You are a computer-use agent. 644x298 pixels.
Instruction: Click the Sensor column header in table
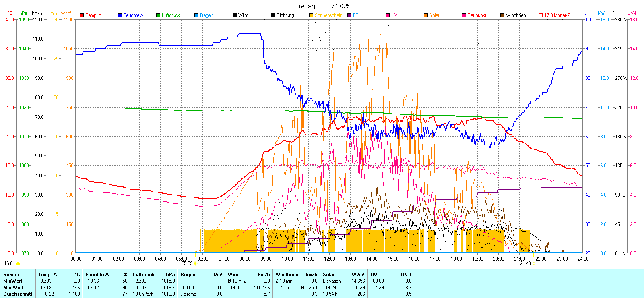(x=11, y=275)
